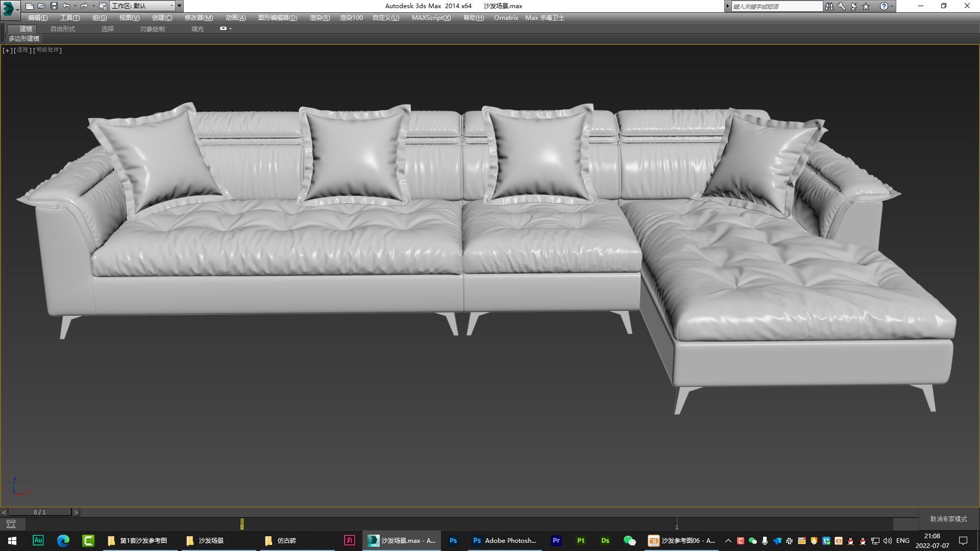Launch Photoshop from the taskbar
The image size is (980, 551).
(453, 541)
